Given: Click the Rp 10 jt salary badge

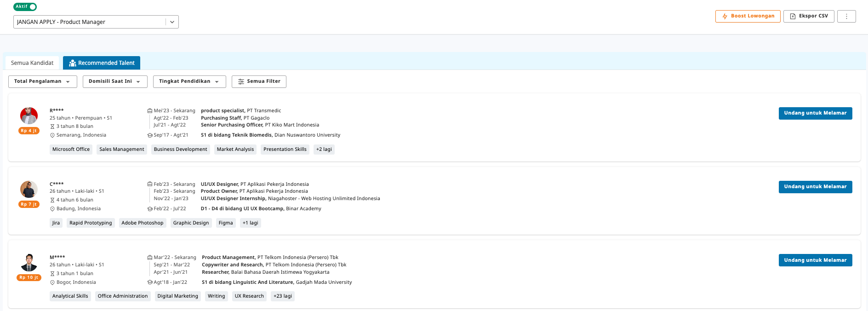Looking at the screenshot, I should [x=29, y=277].
